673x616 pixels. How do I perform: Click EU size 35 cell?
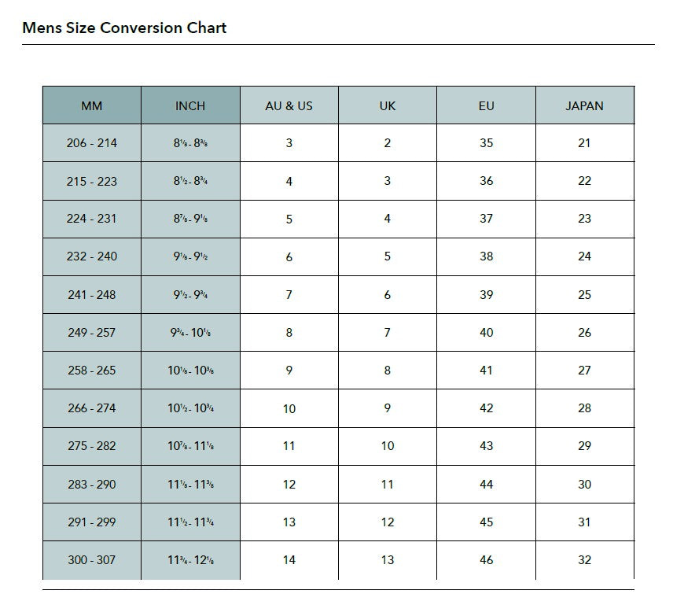pyautogui.click(x=486, y=143)
